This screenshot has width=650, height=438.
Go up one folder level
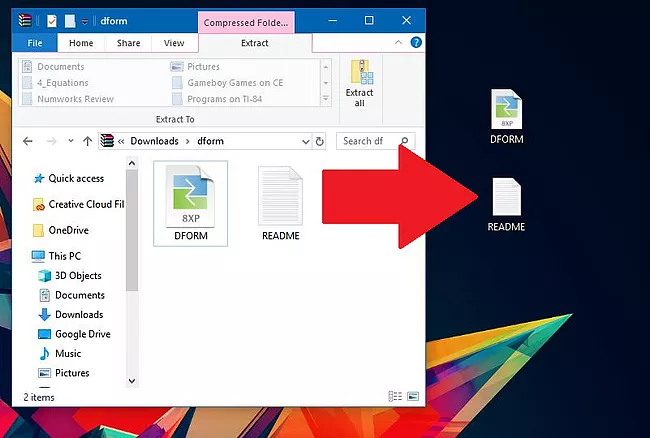pos(87,141)
